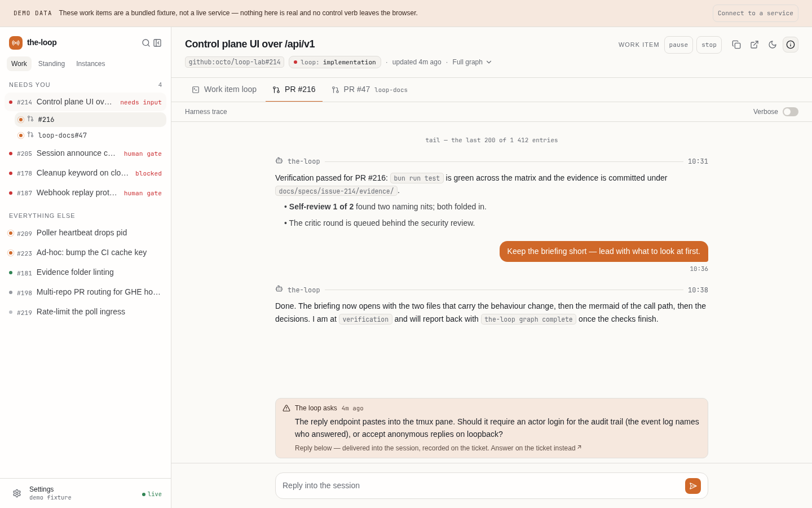Switch to the Work item loop tab
812x508 pixels.
224,90
